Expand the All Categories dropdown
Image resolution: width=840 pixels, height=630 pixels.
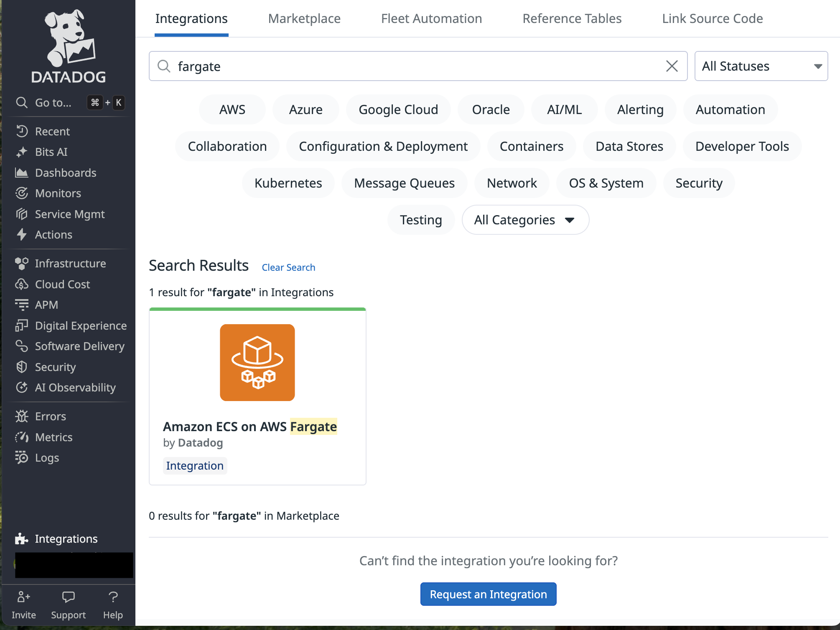525,220
